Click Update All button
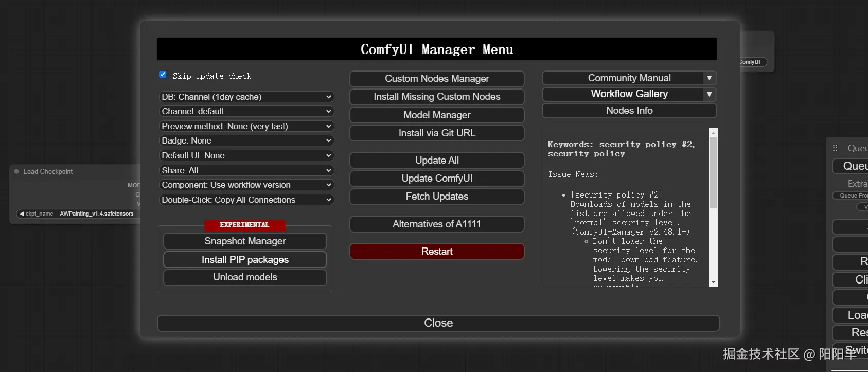This screenshot has height=372, width=868. (x=437, y=161)
